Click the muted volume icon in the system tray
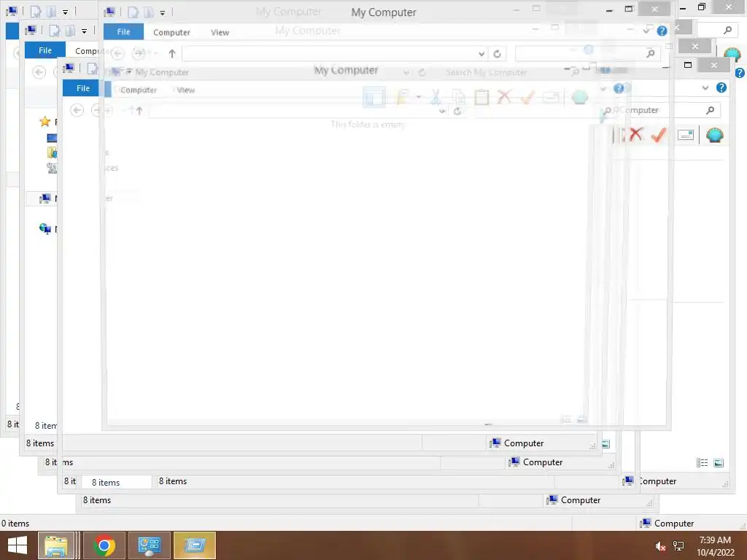Viewport: 747px width, 560px height. point(659,546)
